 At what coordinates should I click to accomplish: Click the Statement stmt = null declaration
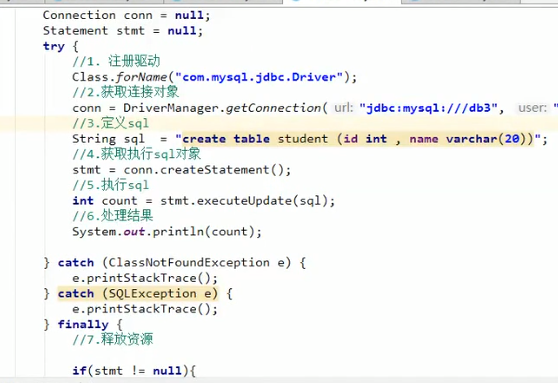point(123,31)
